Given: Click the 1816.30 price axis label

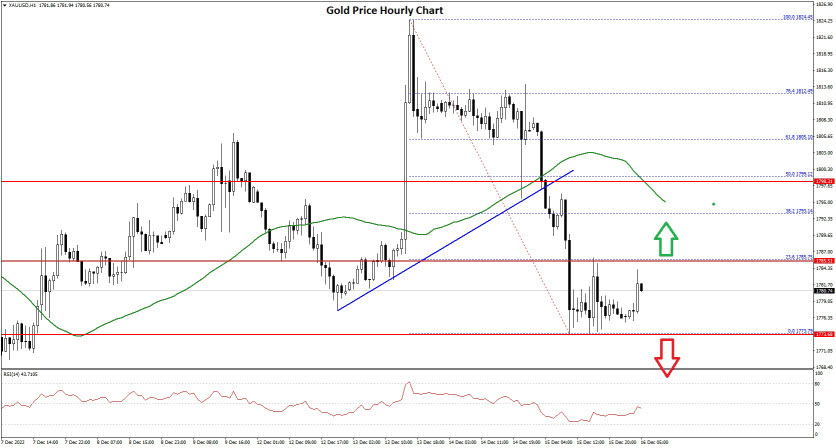Looking at the screenshot, I should [824, 70].
